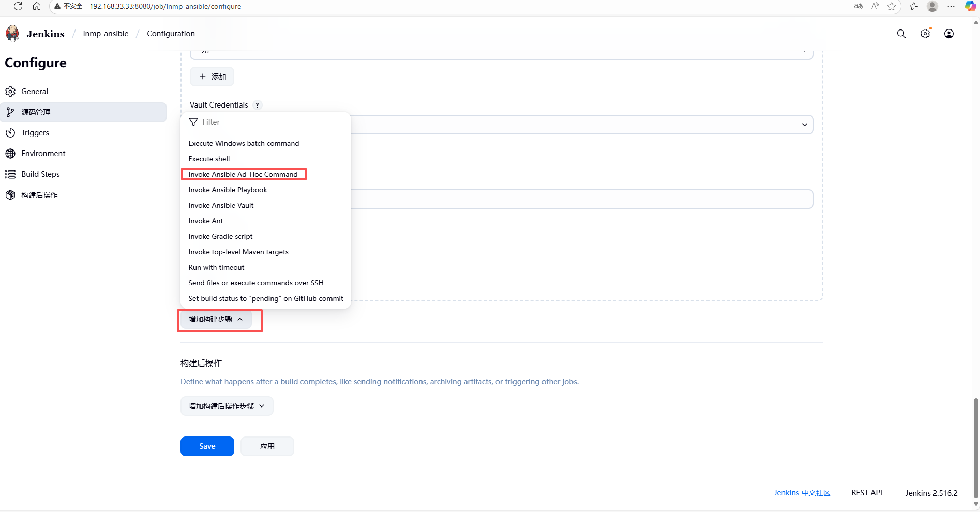
Task: Collapse the 增加构建步骤 dropdown
Action: (216, 319)
